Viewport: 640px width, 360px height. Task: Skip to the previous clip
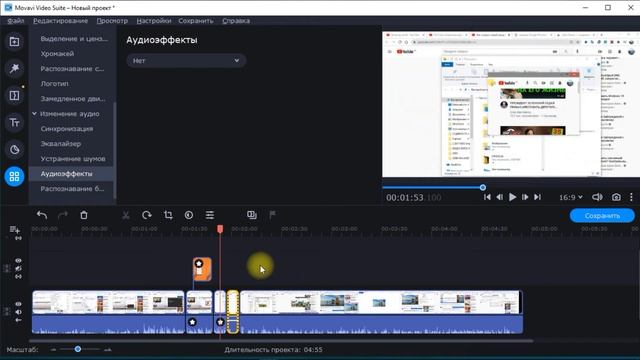pos(487,197)
